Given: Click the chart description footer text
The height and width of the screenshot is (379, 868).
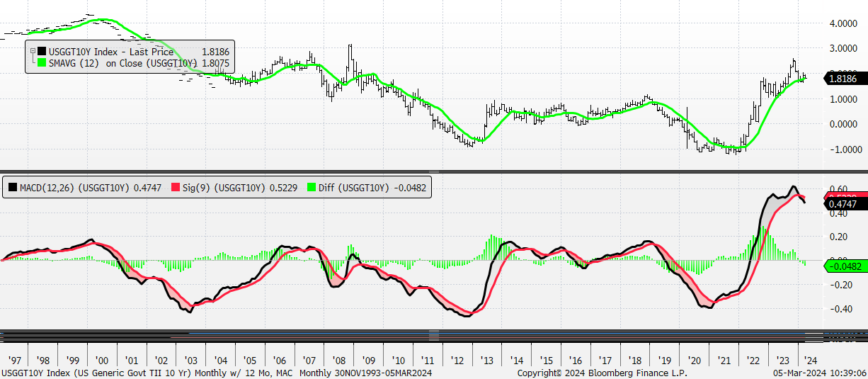Looking at the screenshot, I should coord(217,373).
